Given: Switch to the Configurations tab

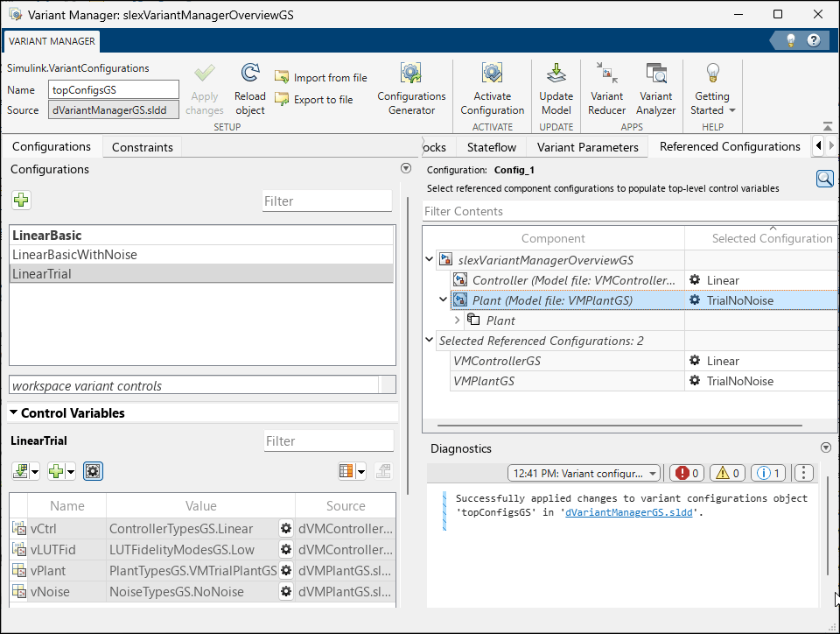Looking at the screenshot, I should click(x=52, y=146).
